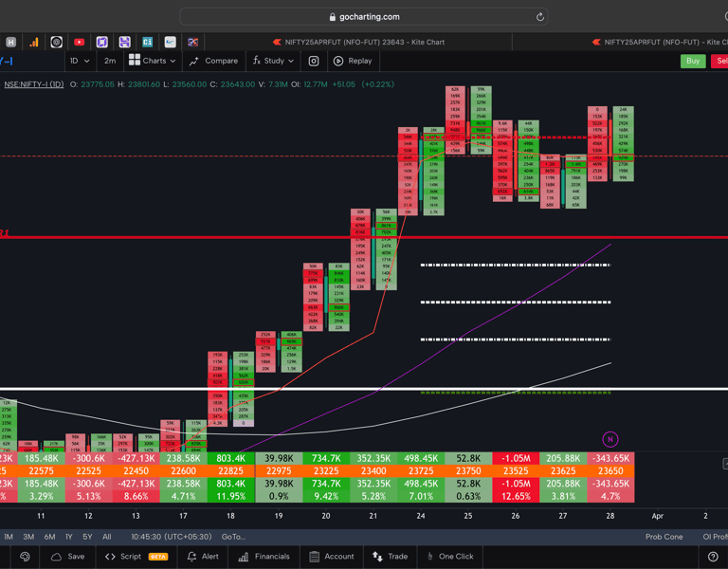Screen dimensions: 728x569
Task: Open help via question mark icon
Action: pos(713,557)
